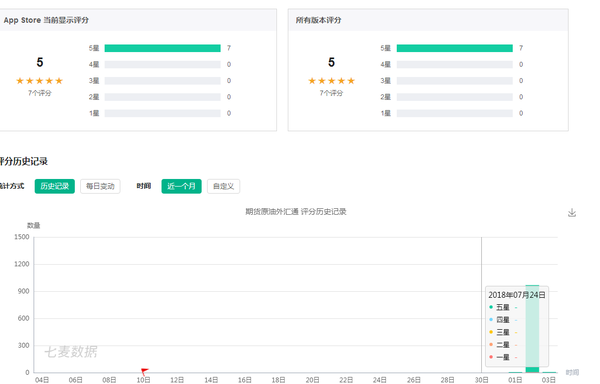Click the big score 5 in App Store card
Screen dimensions: 600x384
(40, 62)
